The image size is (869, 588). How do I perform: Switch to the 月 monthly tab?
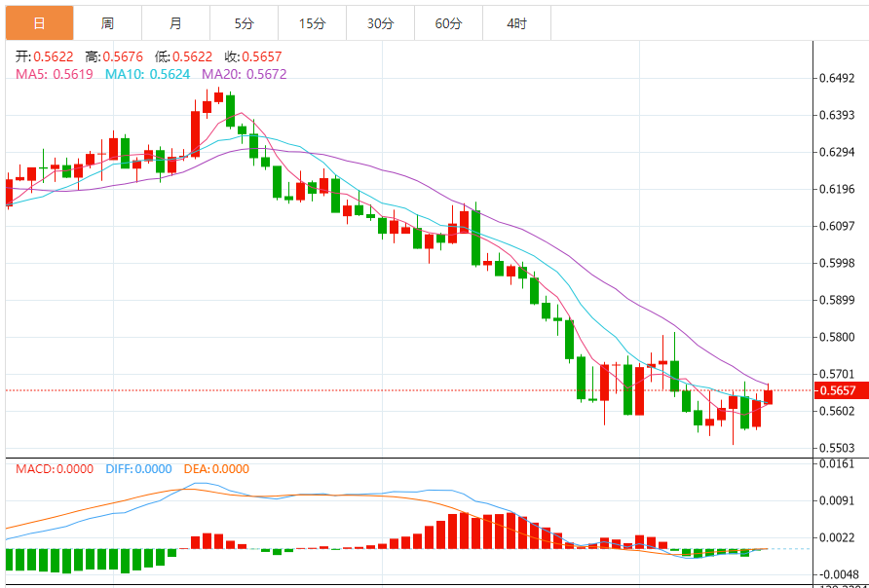coord(175,23)
